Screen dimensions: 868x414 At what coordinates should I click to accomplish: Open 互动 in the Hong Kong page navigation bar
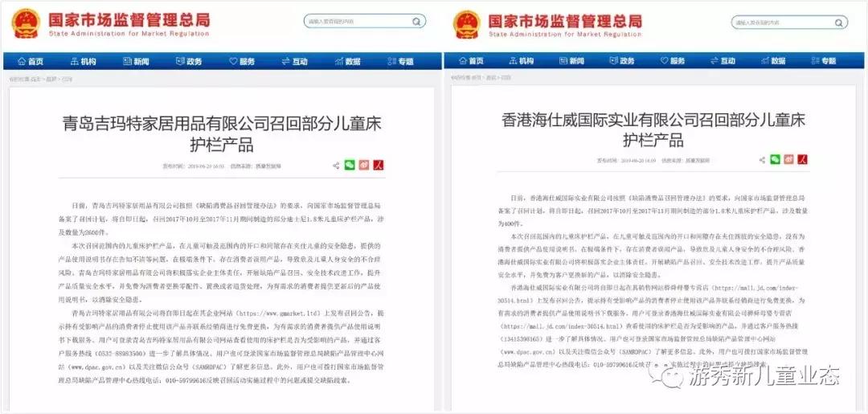click(x=723, y=61)
